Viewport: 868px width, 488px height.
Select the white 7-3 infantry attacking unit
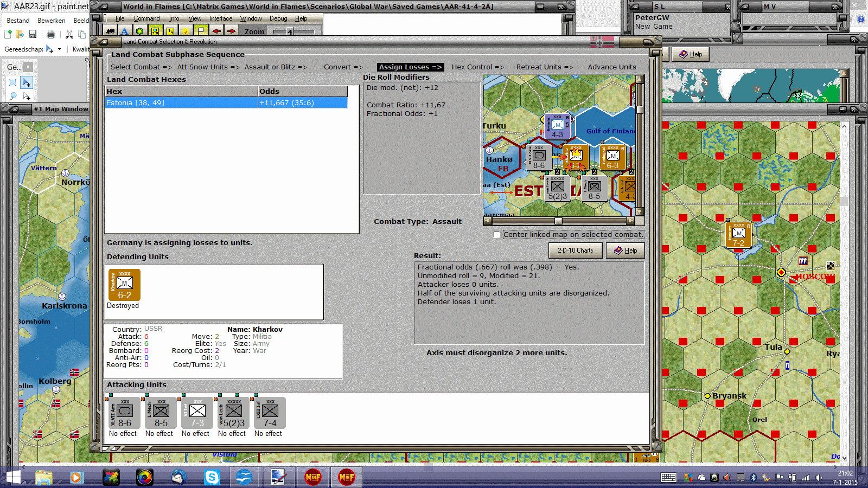click(x=197, y=413)
